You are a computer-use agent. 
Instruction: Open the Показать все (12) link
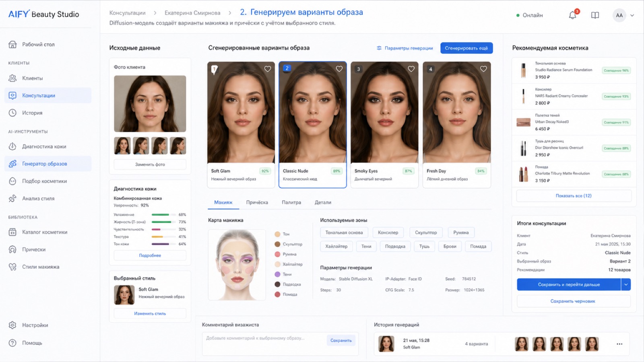(574, 196)
